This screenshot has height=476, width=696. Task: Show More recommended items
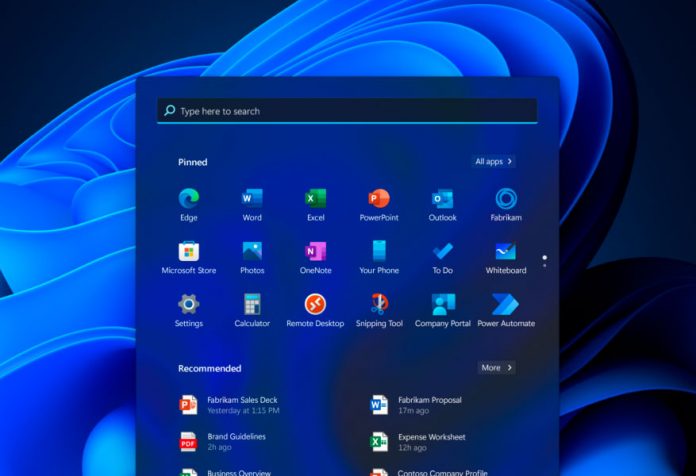click(496, 368)
